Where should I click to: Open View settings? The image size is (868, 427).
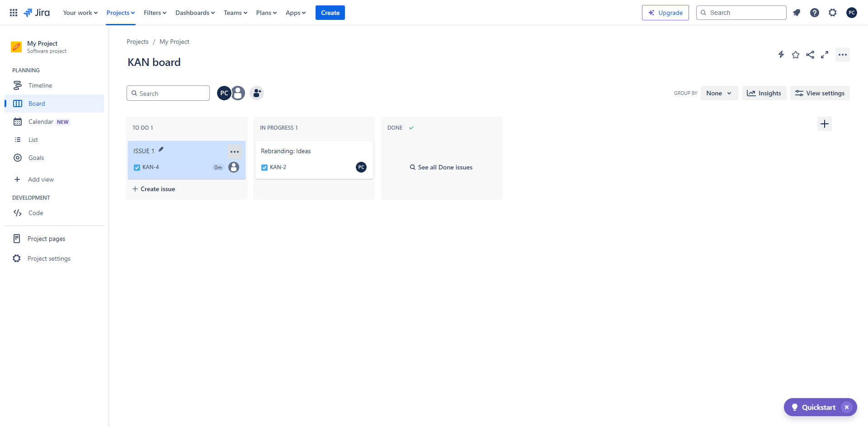click(x=820, y=93)
